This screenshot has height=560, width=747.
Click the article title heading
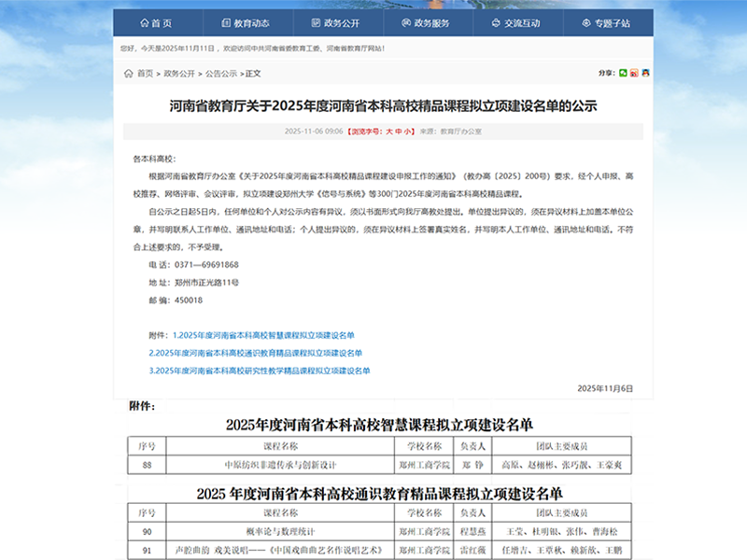tap(383, 106)
